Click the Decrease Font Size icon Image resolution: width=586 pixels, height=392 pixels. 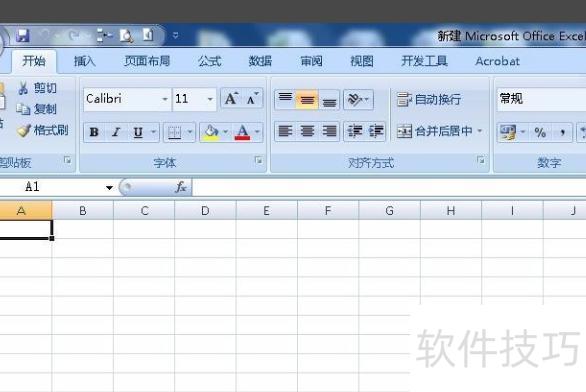[252, 99]
